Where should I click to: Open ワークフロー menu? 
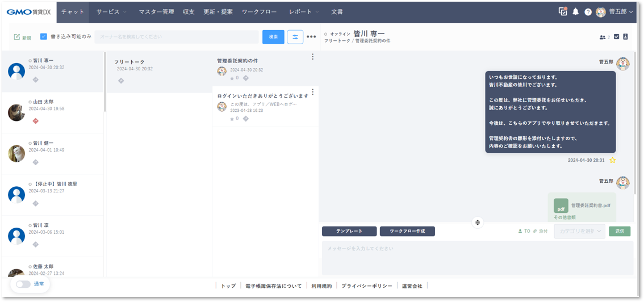pos(259,12)
